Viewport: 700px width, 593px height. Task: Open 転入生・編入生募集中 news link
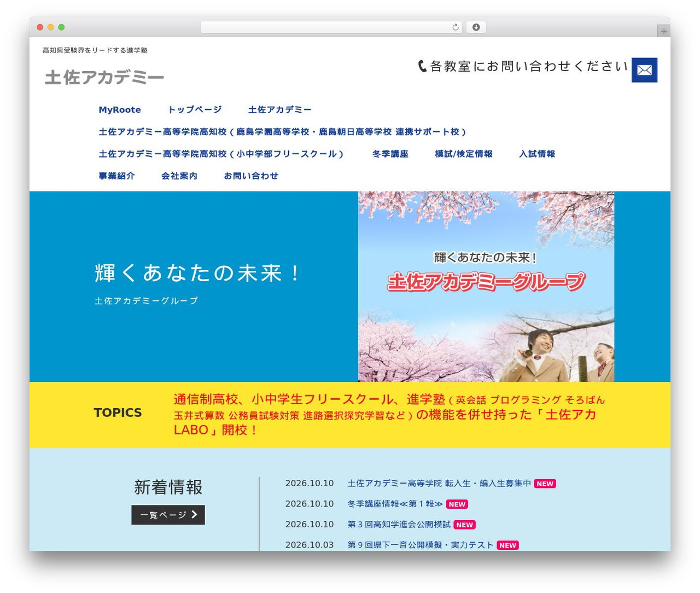[x=439, y=484]
